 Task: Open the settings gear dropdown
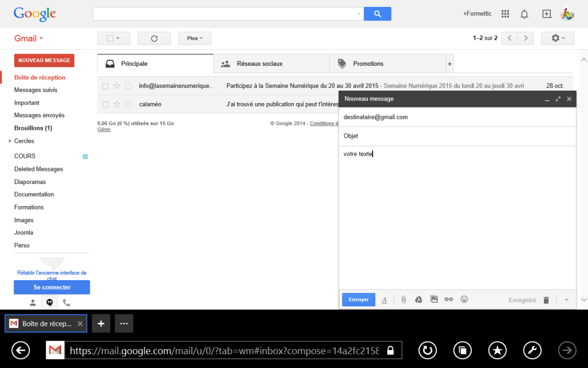click(x=558, y=38)
